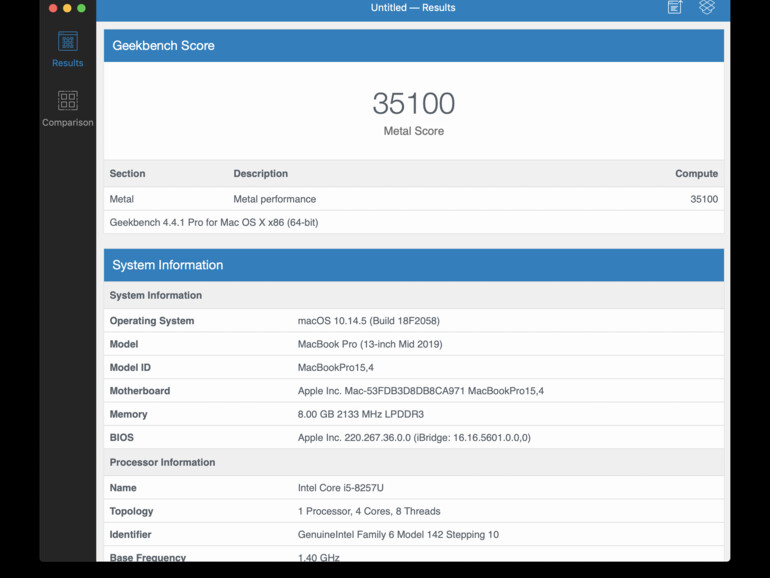Screen dimensions: 770x578
Task: Click the Identifier label
Action: click(131, 534)
